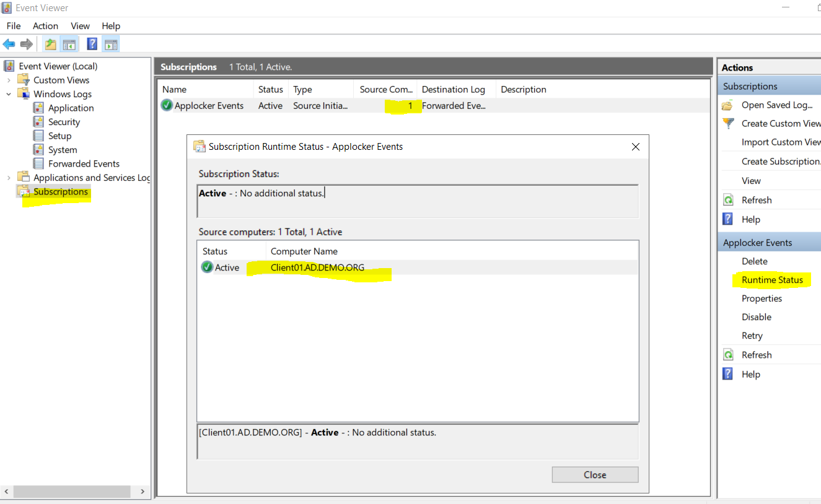The image size is (821, 504).
Task: Open Properties for Applocker Events
Action: point(762,298)
